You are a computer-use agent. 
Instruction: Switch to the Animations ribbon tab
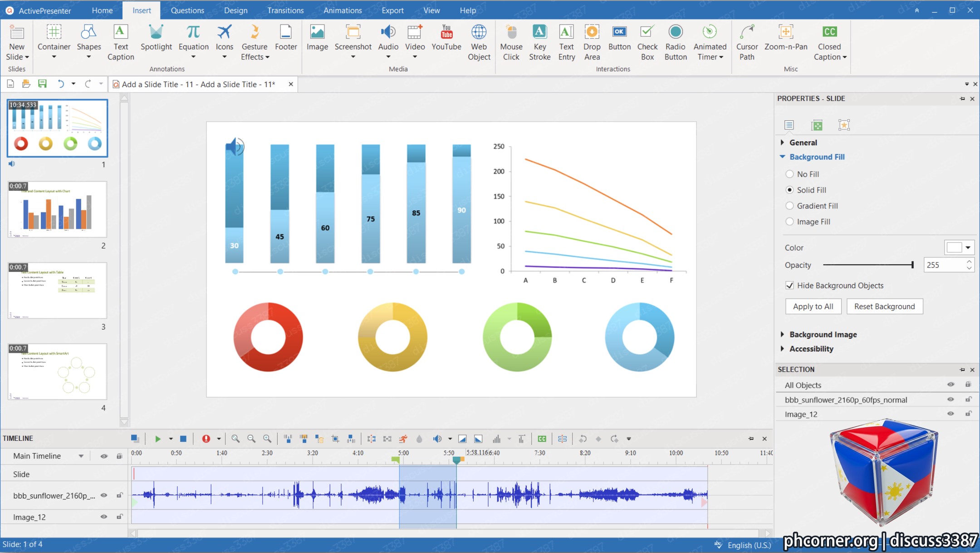343,10
